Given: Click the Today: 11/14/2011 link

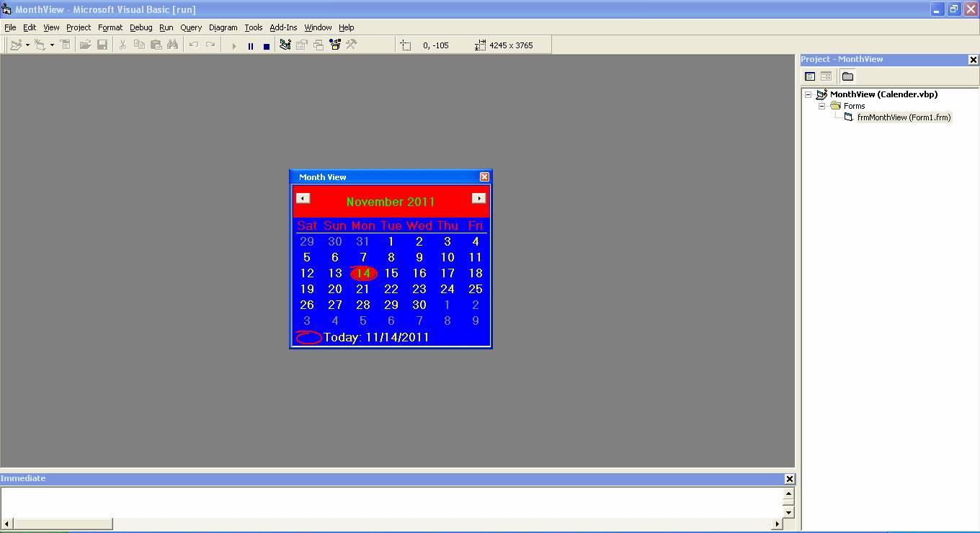Looking at the screenshot, I should pyautogui.click(x=376, y=337).
